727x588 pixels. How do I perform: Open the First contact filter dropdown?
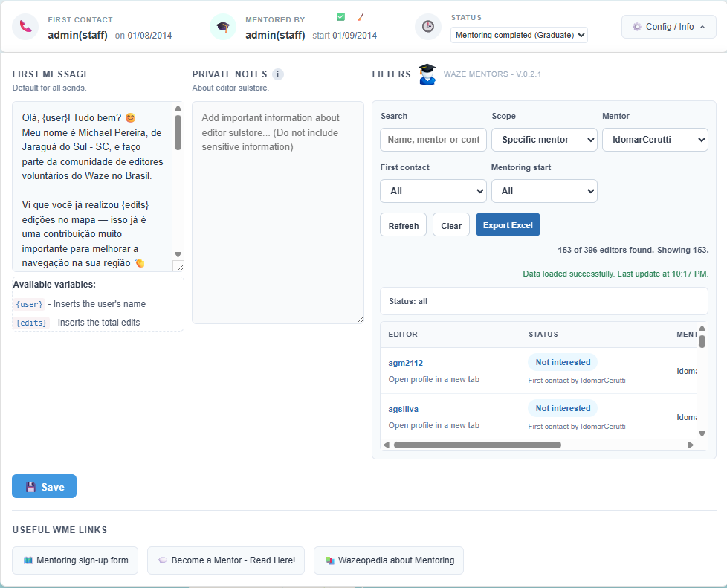433,191
